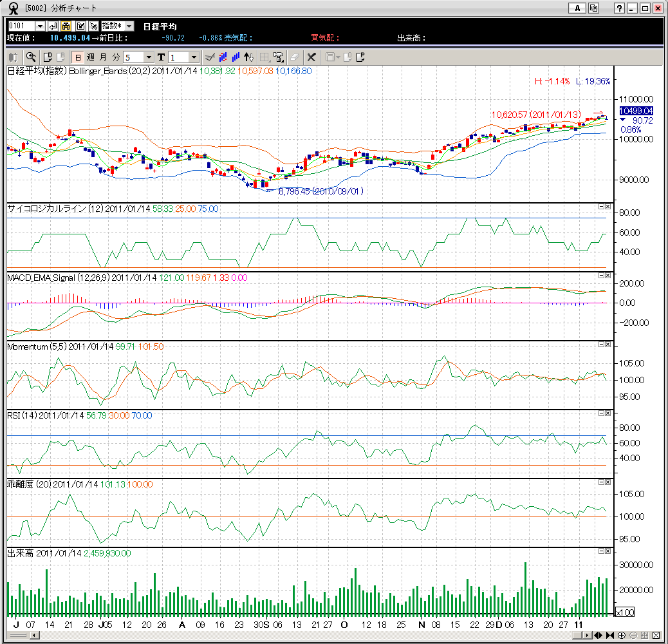Click the bold T text tool icon
This screenshot has height=644, width=668.
coord(161,57)
